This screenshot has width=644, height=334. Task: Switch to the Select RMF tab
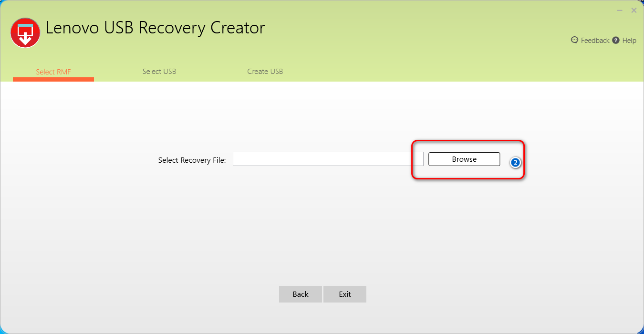53,72
